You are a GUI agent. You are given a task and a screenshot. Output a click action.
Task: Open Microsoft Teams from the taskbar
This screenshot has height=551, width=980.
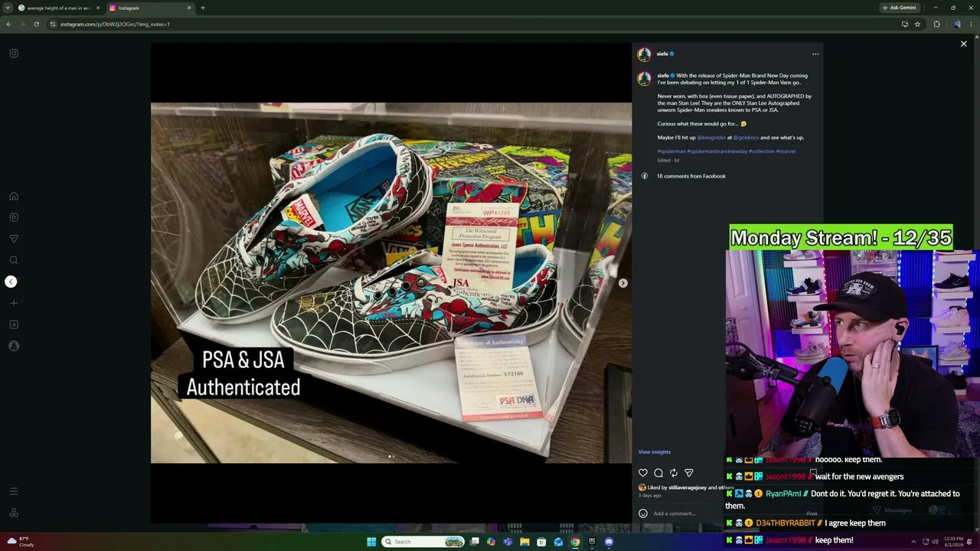pyautogui.click(x=508, y=542)
